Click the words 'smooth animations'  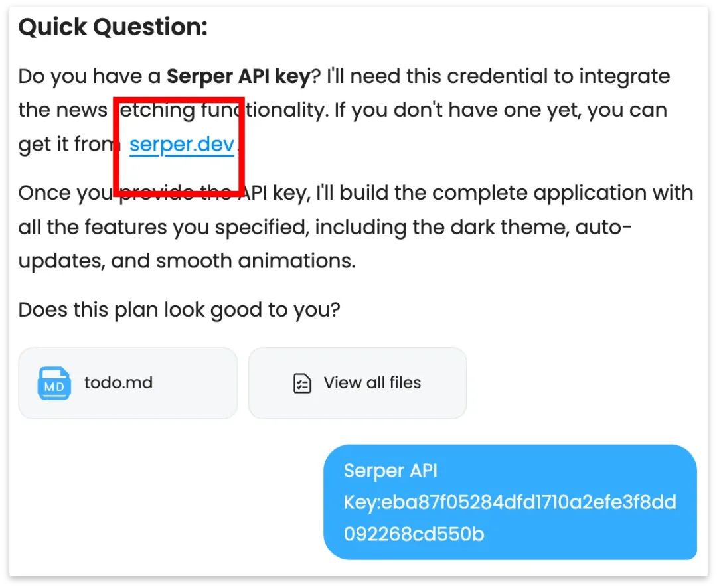[x=256, y=261]
